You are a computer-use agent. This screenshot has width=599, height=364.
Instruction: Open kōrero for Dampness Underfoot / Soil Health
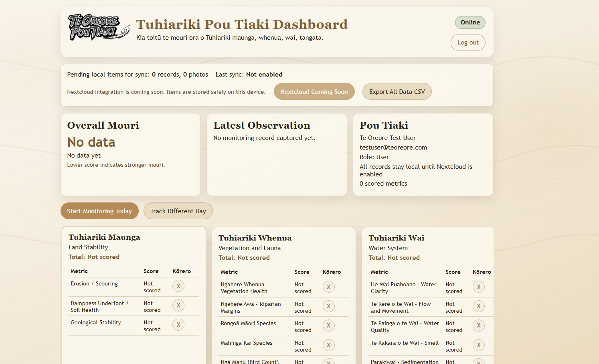coord(178,305)
